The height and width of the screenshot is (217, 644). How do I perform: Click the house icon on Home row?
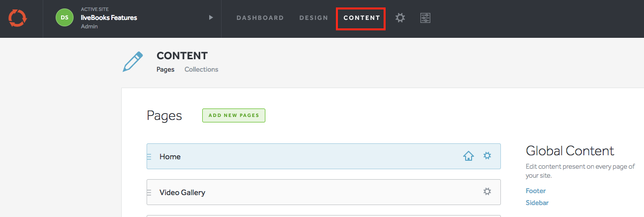468,156
